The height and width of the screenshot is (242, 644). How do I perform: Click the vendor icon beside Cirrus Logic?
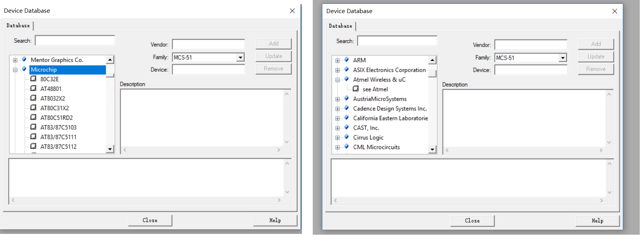[347, 137]
